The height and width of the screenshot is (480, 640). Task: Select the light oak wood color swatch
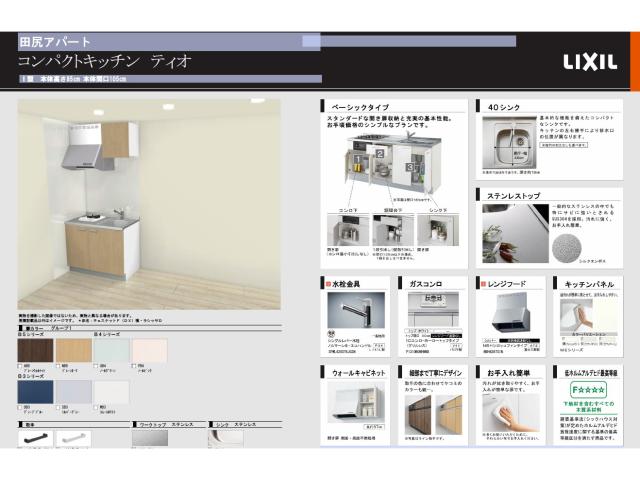pos(73,350)
